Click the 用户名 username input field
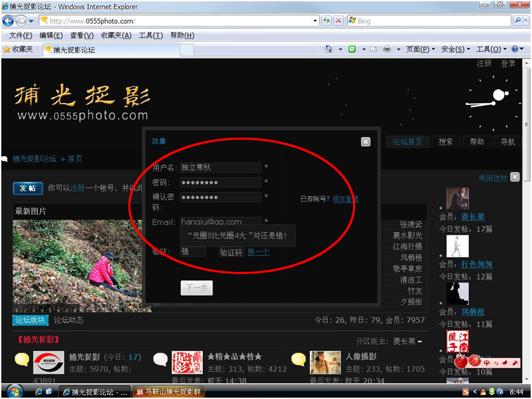The image size is (532, 399). tap(220, 168)
